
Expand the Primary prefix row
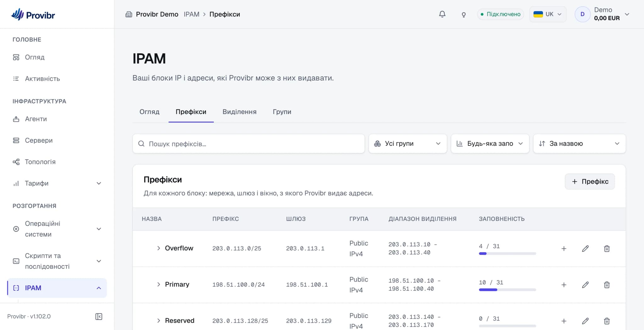coord(158,284)
